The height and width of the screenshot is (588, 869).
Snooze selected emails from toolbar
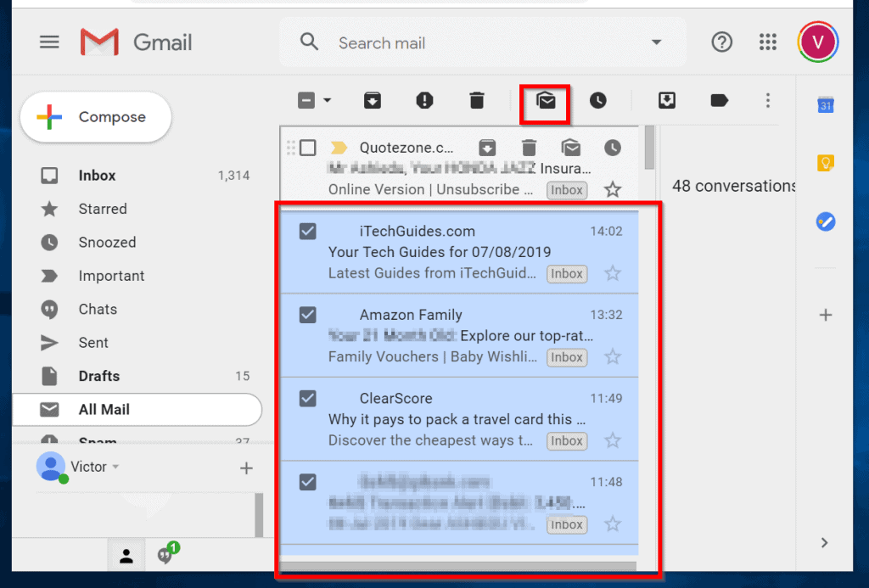tap(598, 100)
